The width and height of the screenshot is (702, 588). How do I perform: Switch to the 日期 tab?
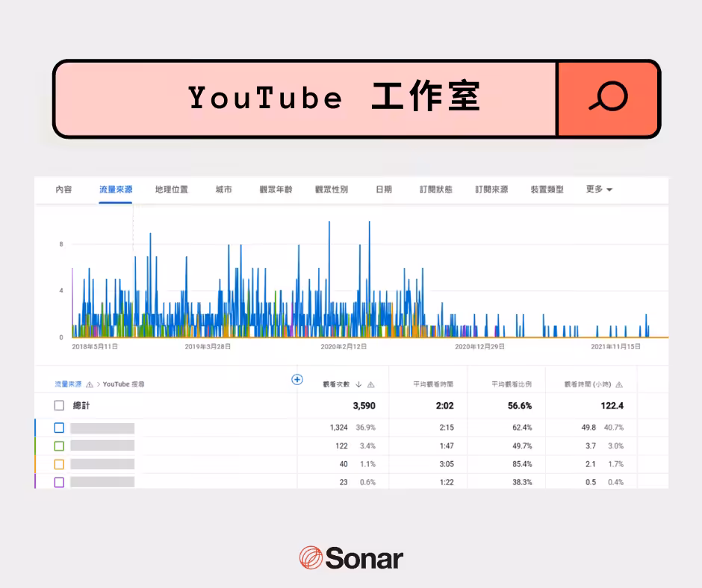[x=384, y=190]
